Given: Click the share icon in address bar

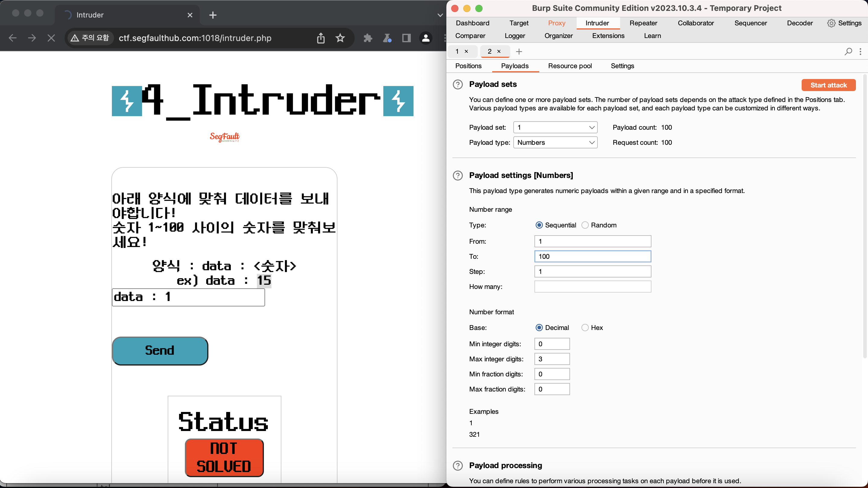Looking at the screenshot, I should tap(321, 38).
